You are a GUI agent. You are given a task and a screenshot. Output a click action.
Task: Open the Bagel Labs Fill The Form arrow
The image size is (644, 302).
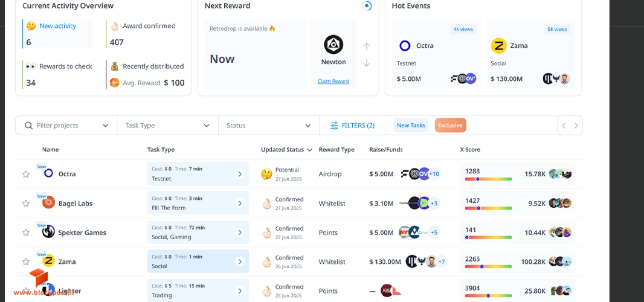pos(240,204)
